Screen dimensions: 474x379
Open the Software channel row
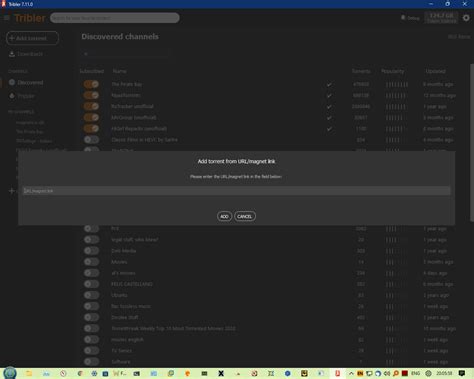121,361
